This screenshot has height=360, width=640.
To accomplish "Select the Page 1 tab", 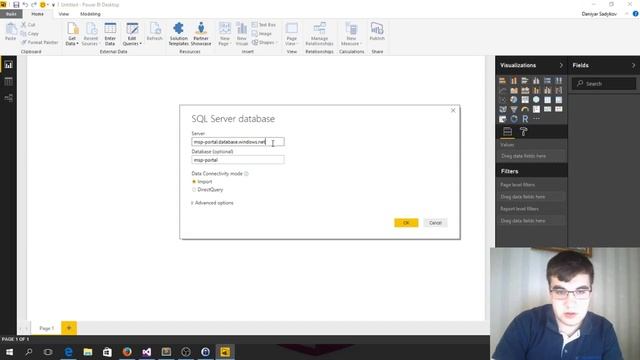I will 46,328.
